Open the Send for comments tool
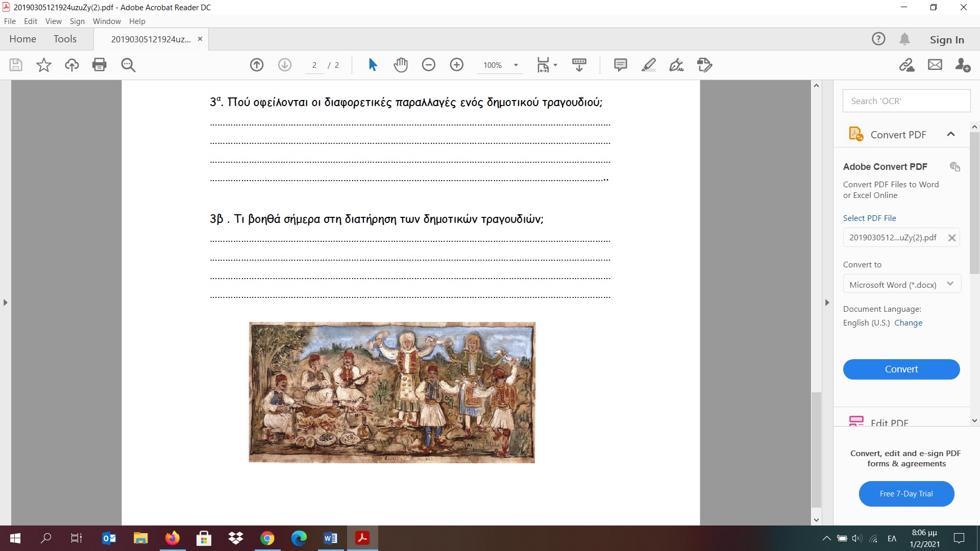This screenshot has height=551, width=980. [705, 65]
